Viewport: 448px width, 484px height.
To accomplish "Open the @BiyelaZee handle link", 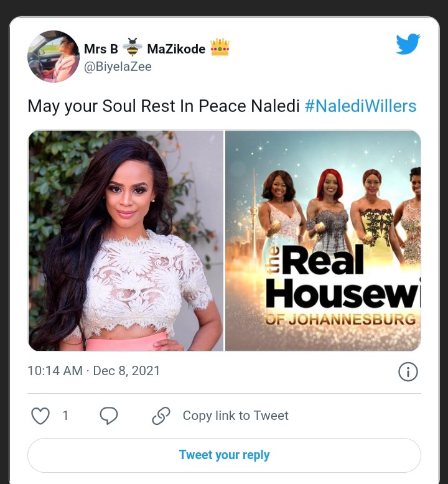I will click(118, 67).
